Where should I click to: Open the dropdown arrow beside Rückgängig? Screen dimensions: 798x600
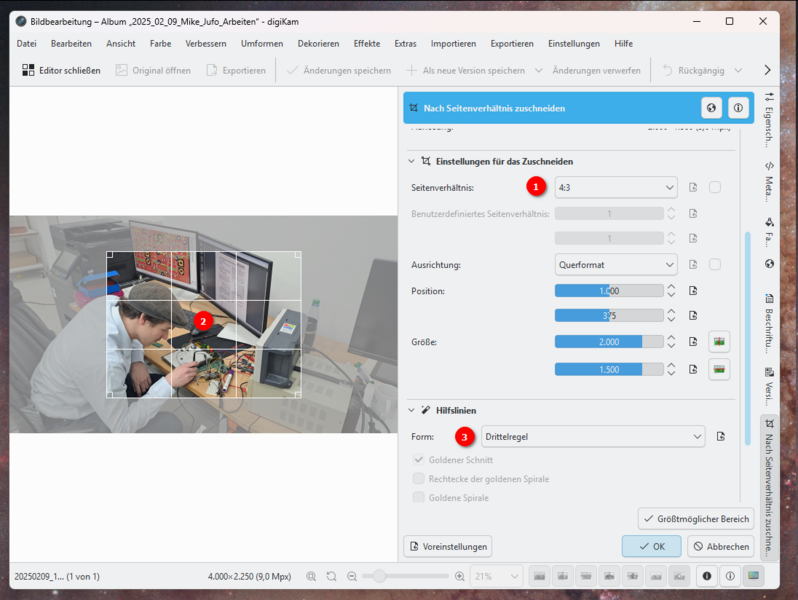[x=738, y=70]
